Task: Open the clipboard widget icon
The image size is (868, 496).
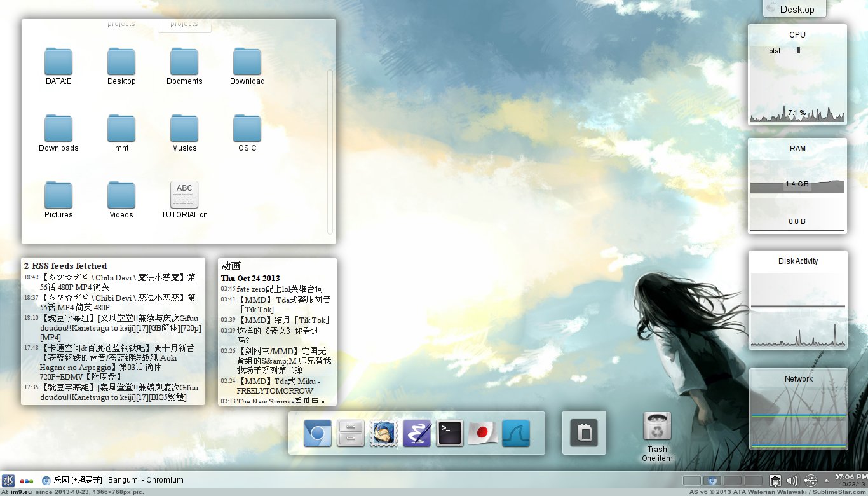Action: tap(585, 433)
